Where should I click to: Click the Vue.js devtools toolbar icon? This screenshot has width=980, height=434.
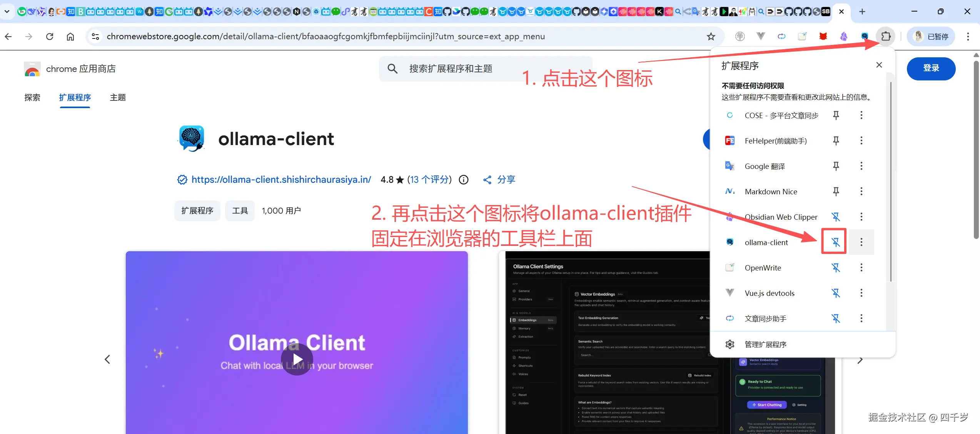pos(760,36)
